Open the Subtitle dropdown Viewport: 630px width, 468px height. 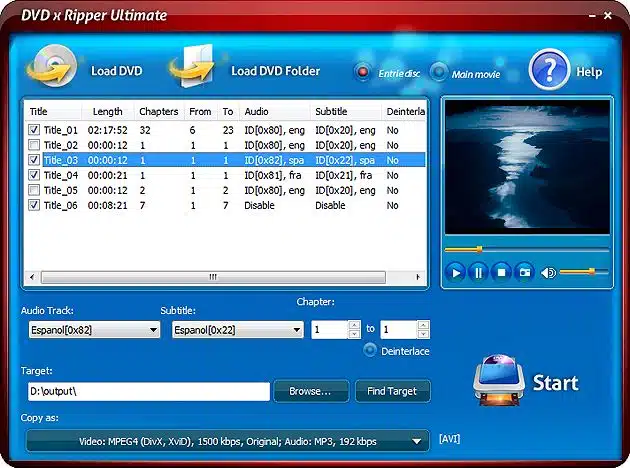(238, 330)
